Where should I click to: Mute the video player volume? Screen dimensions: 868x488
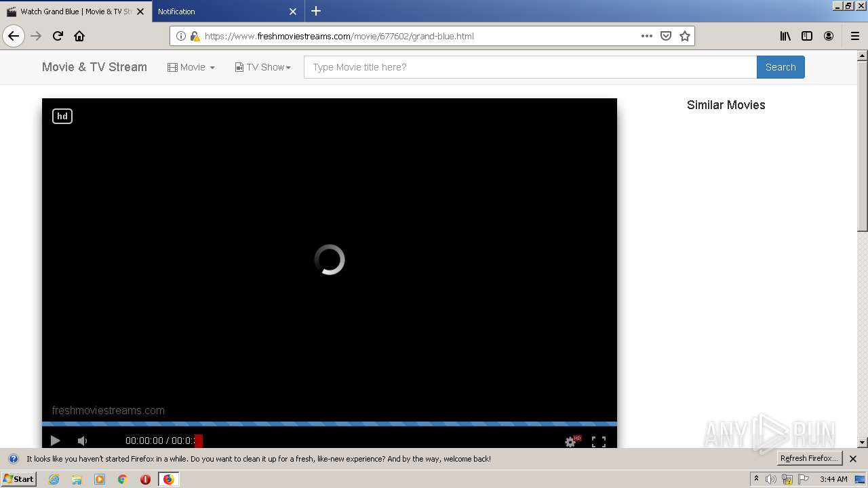(x=82, y=441)
